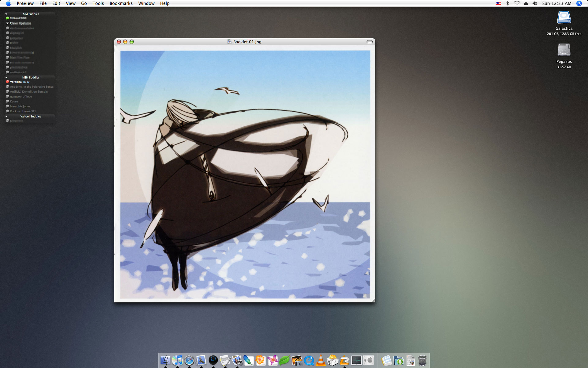Zoom the Booklet 01.jpg window
Viewport: 588px width, 368px height.
132,42
